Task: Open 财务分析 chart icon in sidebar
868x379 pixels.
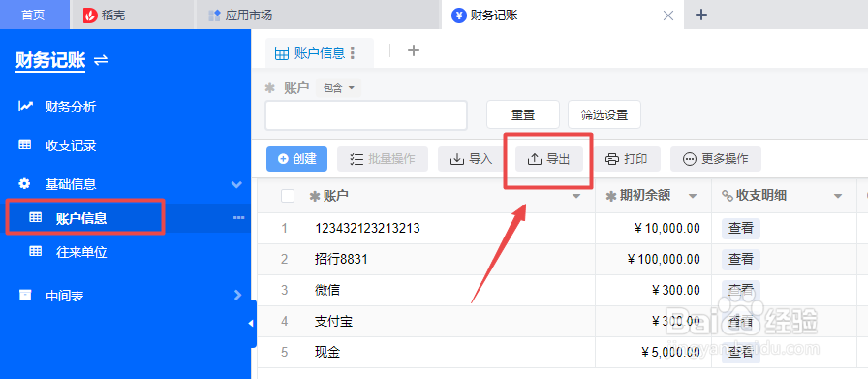Action: pos(25,106)
